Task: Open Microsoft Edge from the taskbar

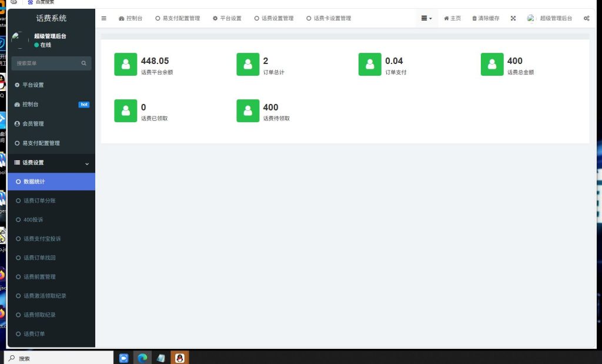Action: coord(142,358)
